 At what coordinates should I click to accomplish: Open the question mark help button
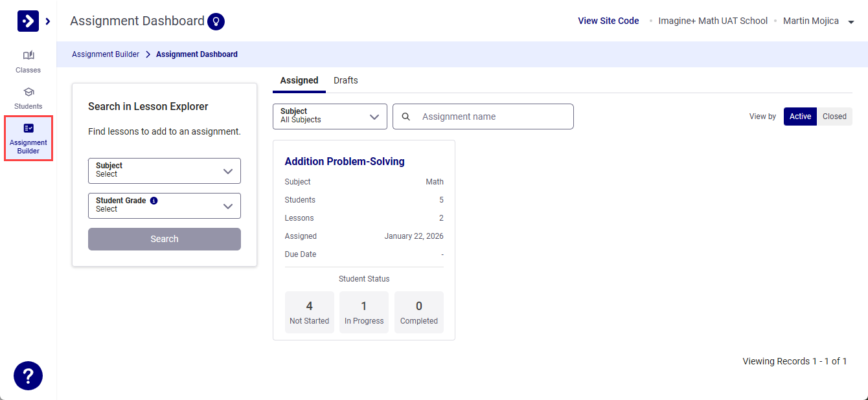[28, 375]
